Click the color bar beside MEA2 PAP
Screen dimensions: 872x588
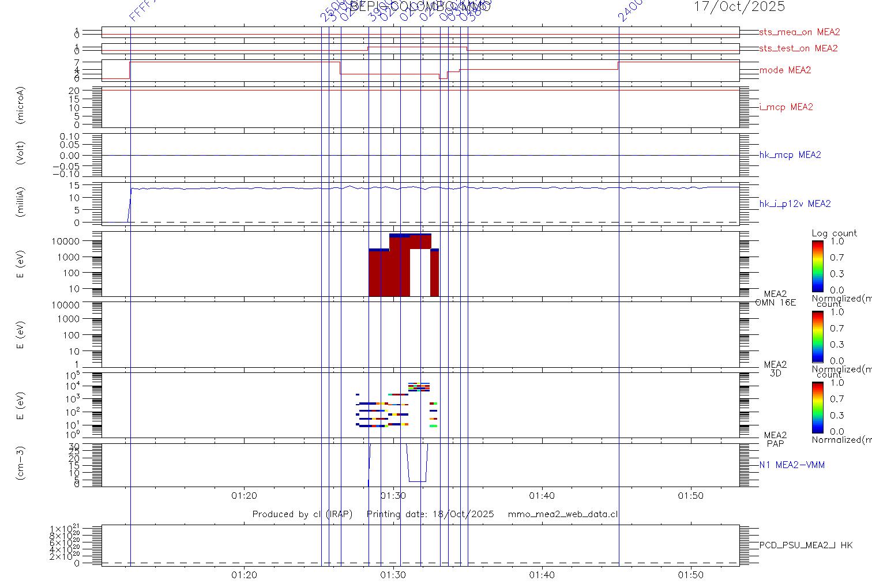click(x=817, y=407)
